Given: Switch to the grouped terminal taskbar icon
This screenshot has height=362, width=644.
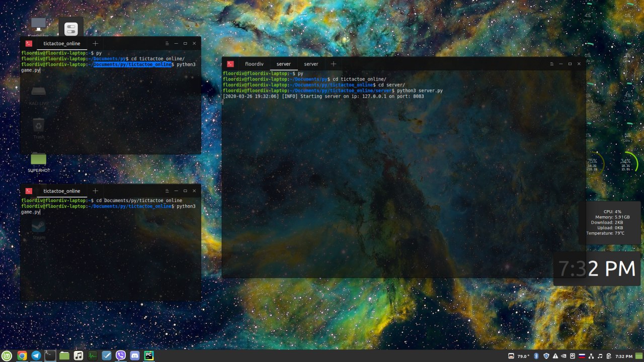Looking at the screenshot, I should click(x=50, y=355).
